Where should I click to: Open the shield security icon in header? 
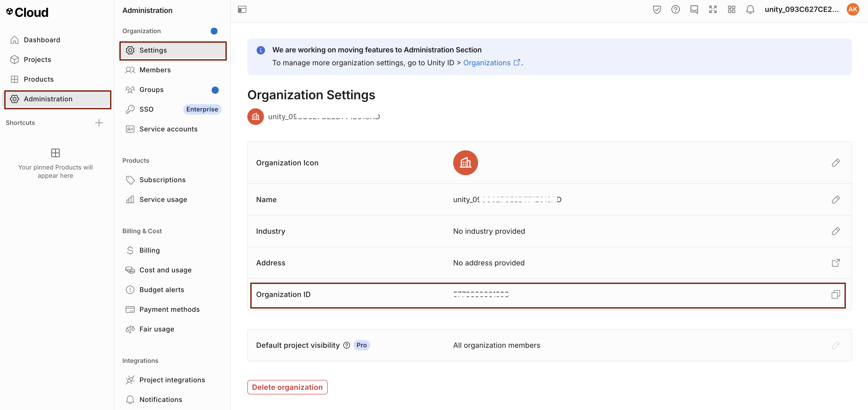[x=657, y=9]
